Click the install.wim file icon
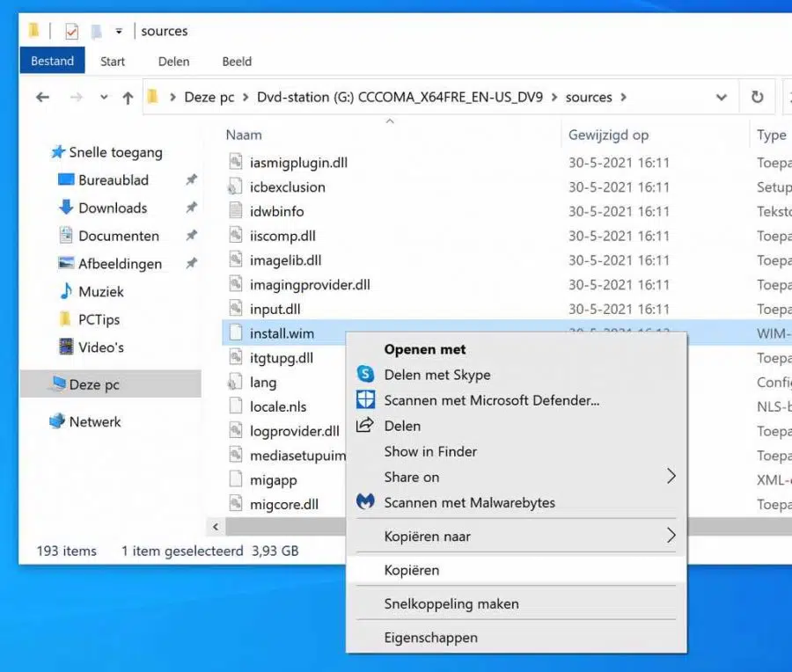The width and height of the screenshot is (792, 672). pyautogui.click(x=235, y=332)
